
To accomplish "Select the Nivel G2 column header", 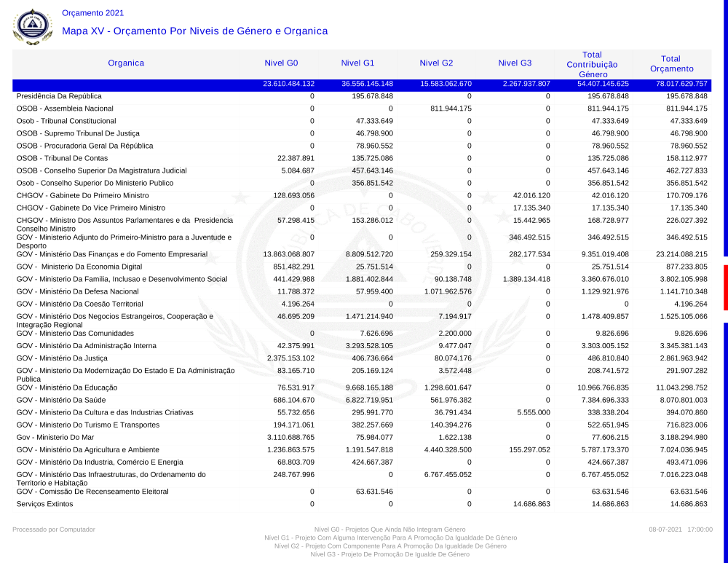I will tap(436, 63).
